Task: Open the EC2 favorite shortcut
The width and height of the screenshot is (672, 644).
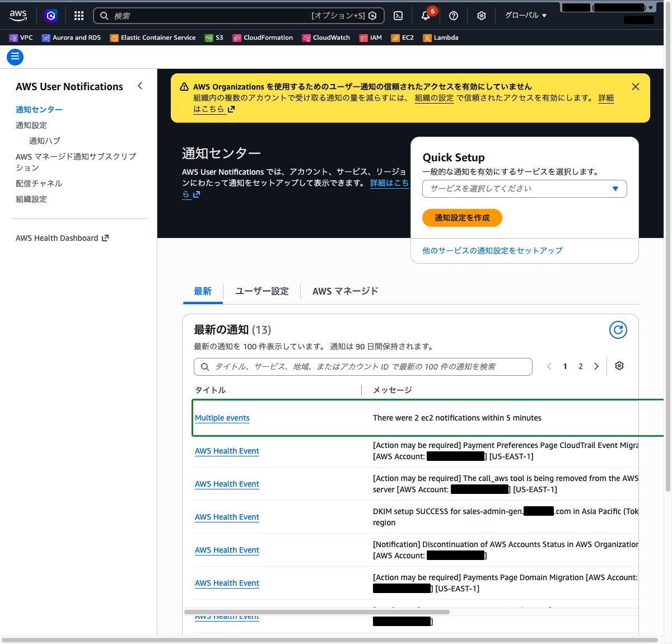Action: (403, 38)
